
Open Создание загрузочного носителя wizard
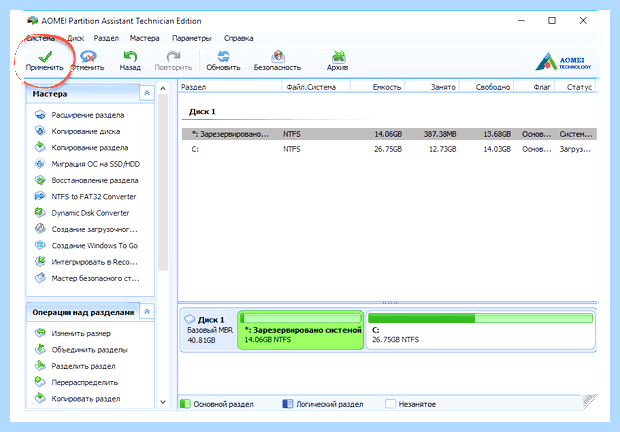pyautogui.click(x=86, y=229)
